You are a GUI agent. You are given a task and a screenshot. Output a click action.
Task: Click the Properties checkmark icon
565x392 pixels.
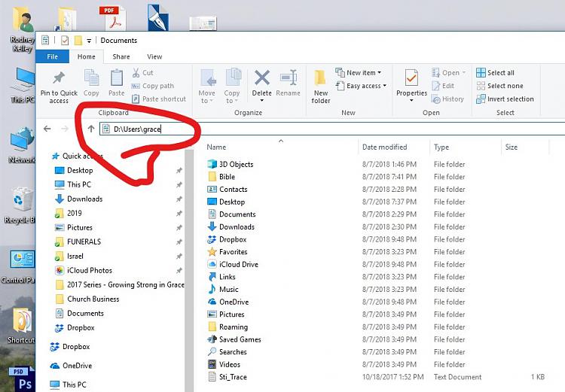tap(411, 78)
